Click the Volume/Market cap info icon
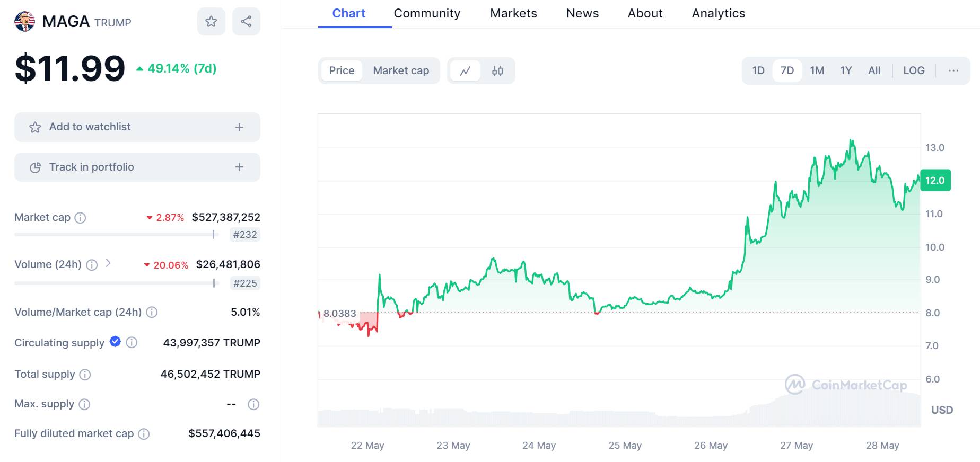The width and height of the screenshot is (980, 462). point(152,312)
